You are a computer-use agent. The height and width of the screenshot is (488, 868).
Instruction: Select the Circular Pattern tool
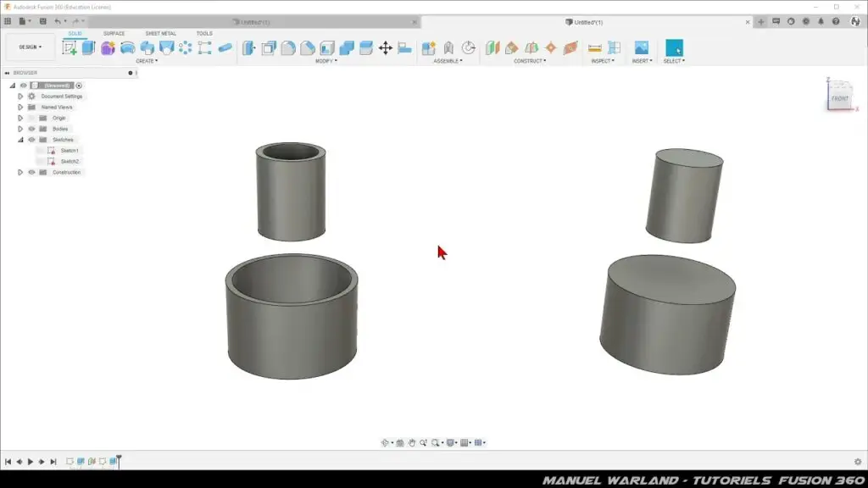coord(186,47)
